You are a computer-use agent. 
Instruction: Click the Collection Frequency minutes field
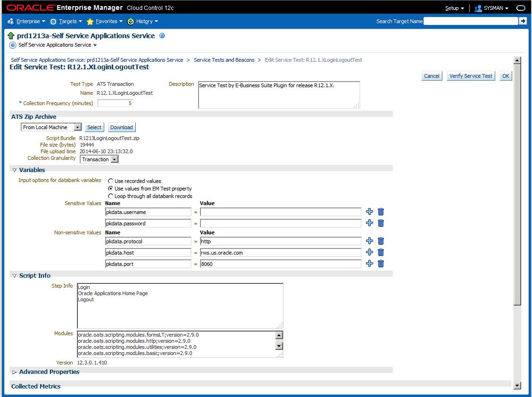[116, 103]
